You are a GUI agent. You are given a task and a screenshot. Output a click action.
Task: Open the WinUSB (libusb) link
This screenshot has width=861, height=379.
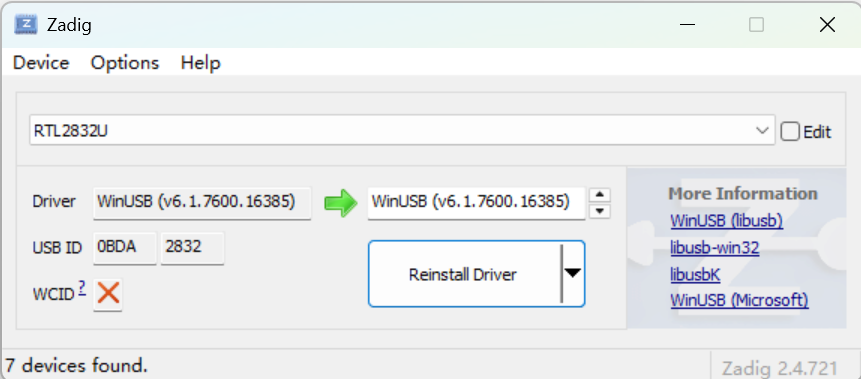(726, 221)
